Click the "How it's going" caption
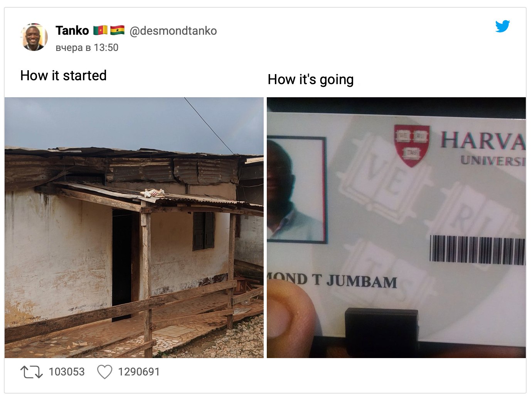532x399 pixels. (310, 79)
